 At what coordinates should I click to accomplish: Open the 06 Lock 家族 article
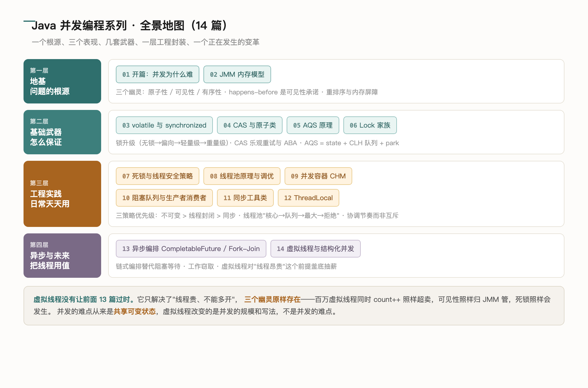click(370, 125)
